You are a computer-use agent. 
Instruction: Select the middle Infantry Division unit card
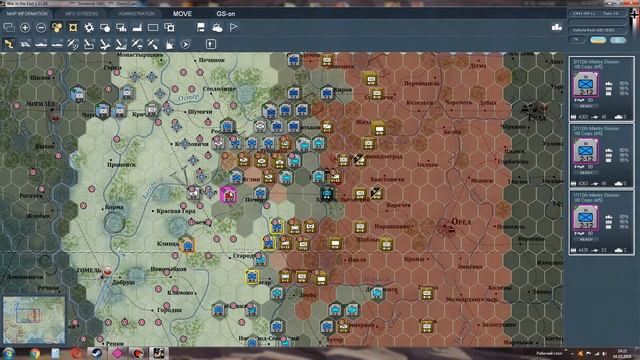tap(602, 156)
